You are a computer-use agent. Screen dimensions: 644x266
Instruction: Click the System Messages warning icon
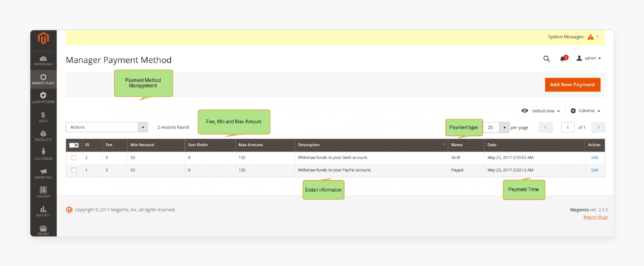(x=591, y=37)
